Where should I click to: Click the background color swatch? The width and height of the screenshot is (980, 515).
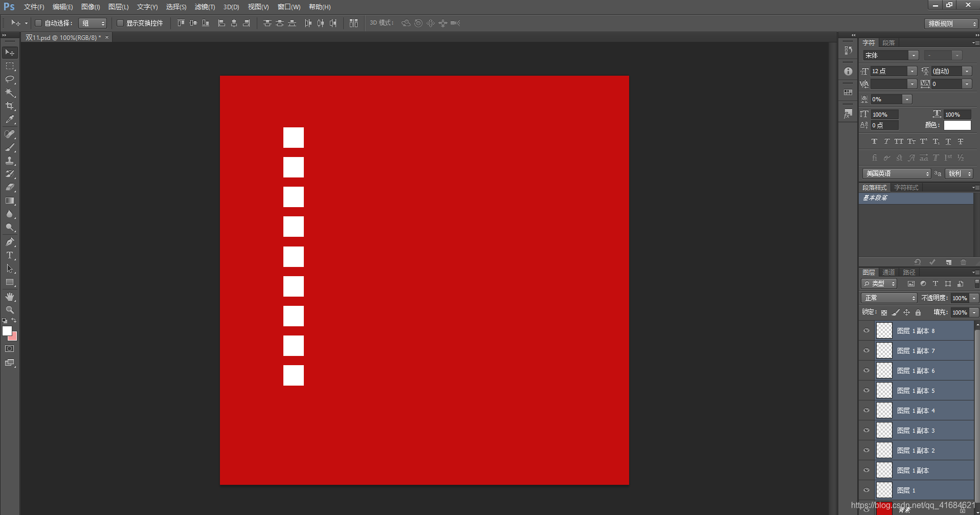point(14,338)
